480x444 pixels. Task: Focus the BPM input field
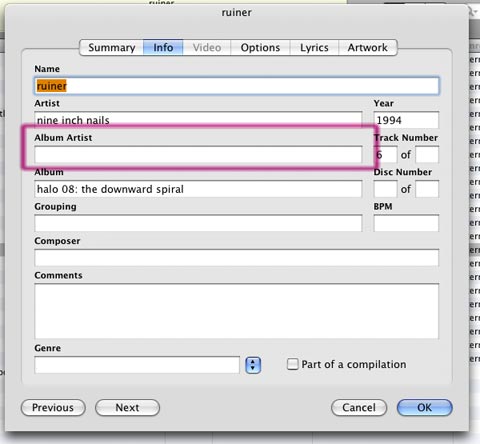pos(406,223)
